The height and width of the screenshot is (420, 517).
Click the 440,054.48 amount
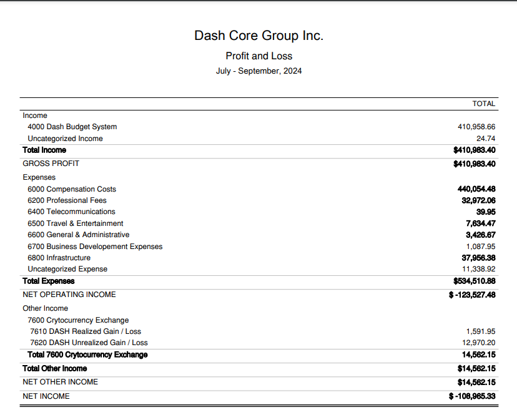(x=476, y=189)
